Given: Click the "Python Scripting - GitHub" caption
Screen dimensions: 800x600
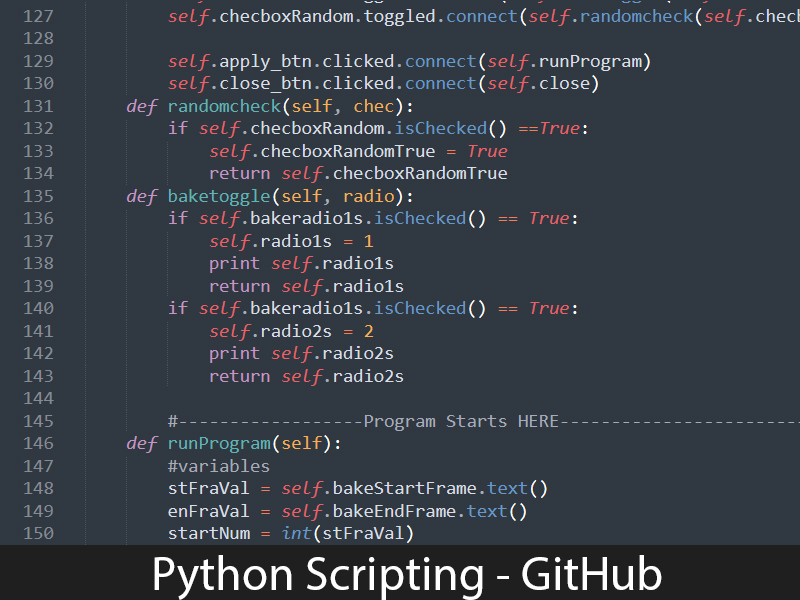Looking at the screenshot, I should 406,575.
